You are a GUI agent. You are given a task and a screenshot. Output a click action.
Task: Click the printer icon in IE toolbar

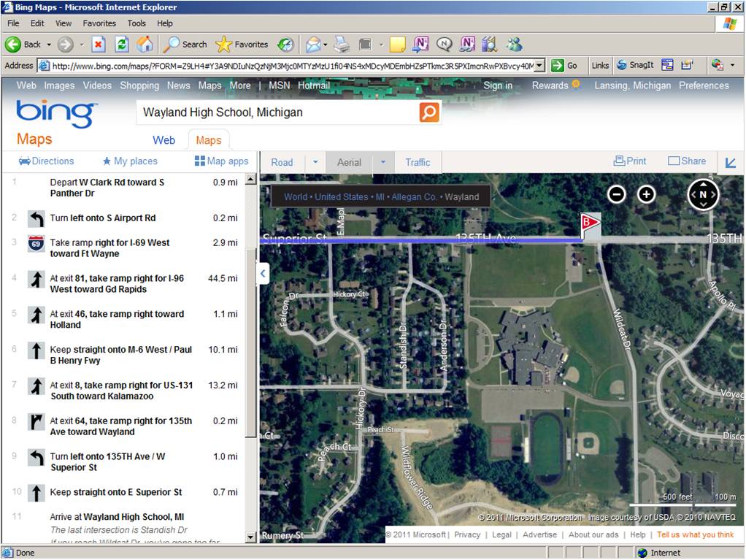pyautogui.click(x=342, y=45)
